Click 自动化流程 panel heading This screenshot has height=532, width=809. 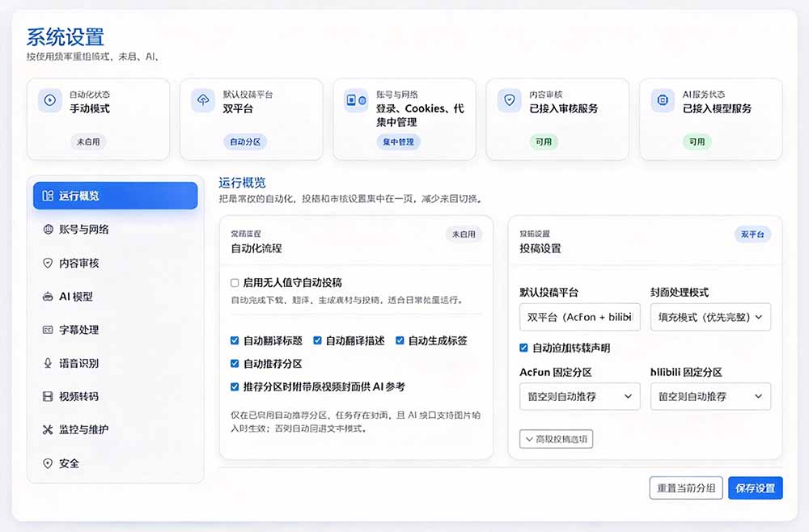click(x=256, y=248)
